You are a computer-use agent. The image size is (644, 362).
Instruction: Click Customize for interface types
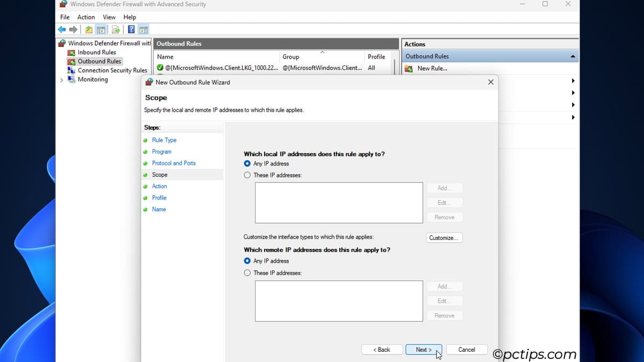444,238
